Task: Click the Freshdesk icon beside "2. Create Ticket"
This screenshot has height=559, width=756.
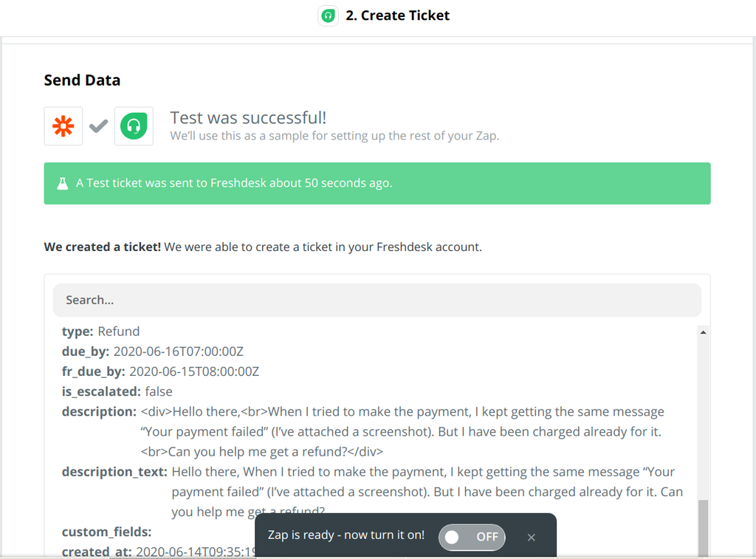Action: [x=328, y=16]
